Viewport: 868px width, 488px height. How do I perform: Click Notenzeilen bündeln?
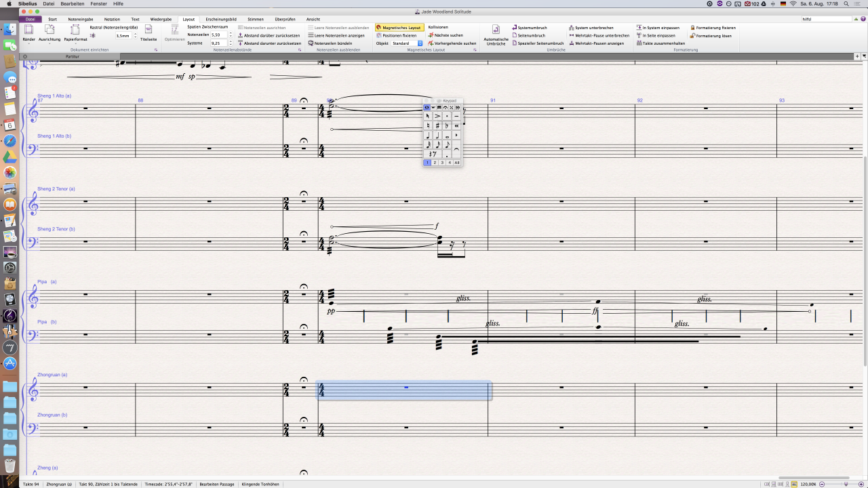click(330, 43)
